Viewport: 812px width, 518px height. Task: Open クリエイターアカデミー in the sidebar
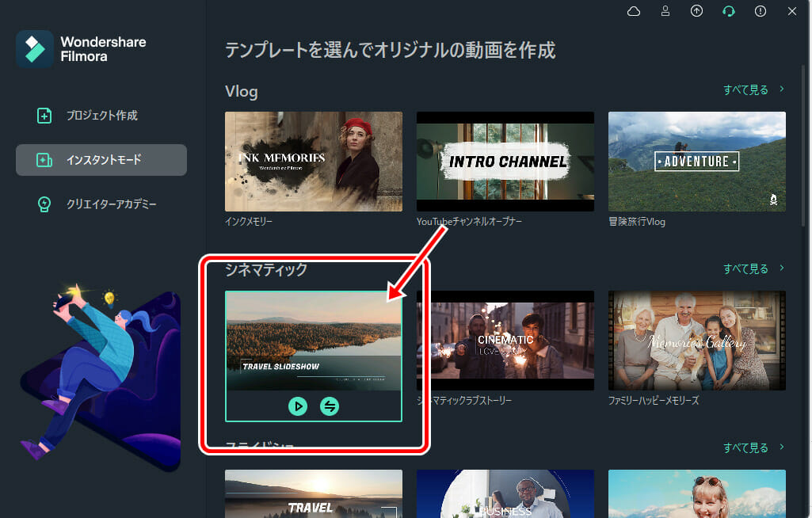coord(101,204)
